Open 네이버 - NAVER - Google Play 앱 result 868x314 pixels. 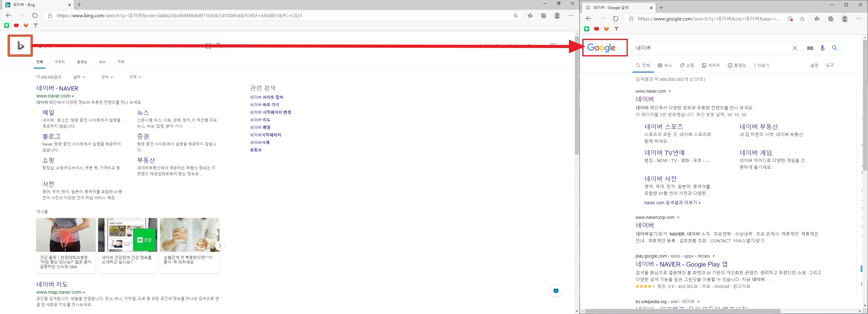682,264
